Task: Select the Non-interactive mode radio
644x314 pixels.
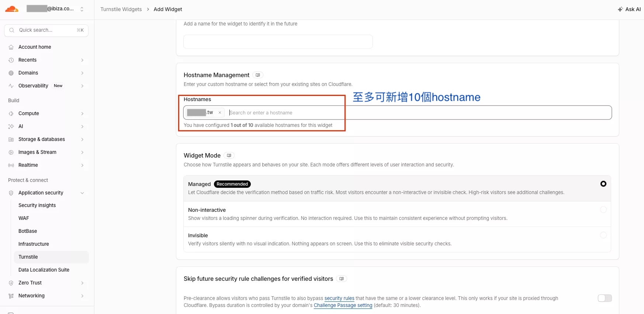Action: pos(603,210)
